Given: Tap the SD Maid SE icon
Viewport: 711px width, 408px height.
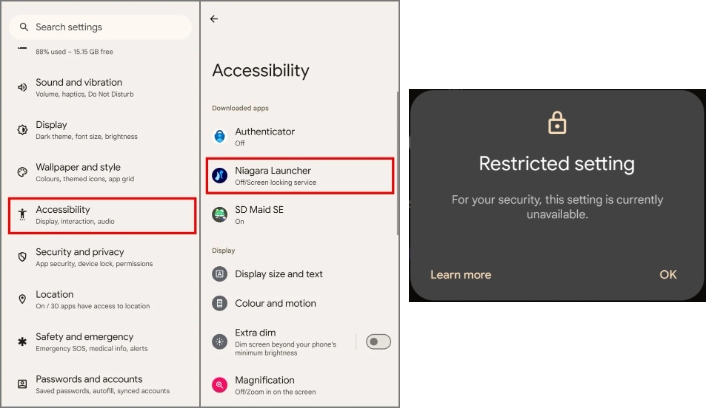Looking at the screenshot, I should [x=219, y=214].
